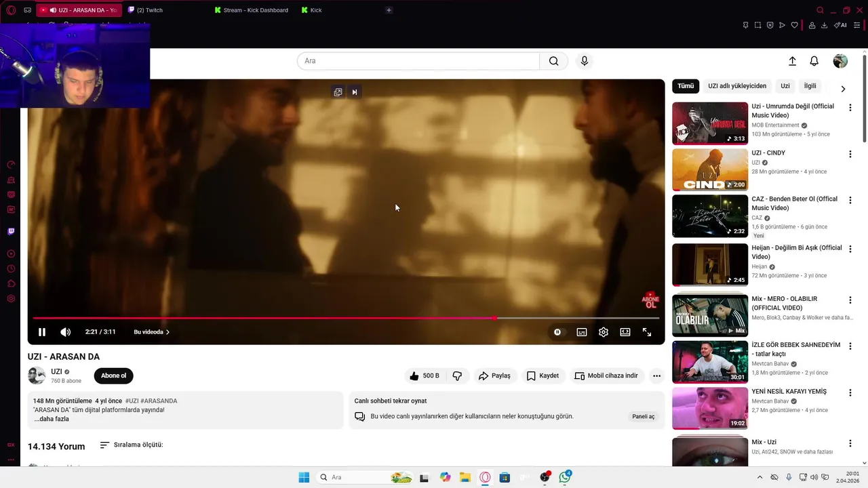Open WhatsApp from the Windows taskbar
This screenshot has width=868, height=488.
pyautogui.click(x=565, y=478)
